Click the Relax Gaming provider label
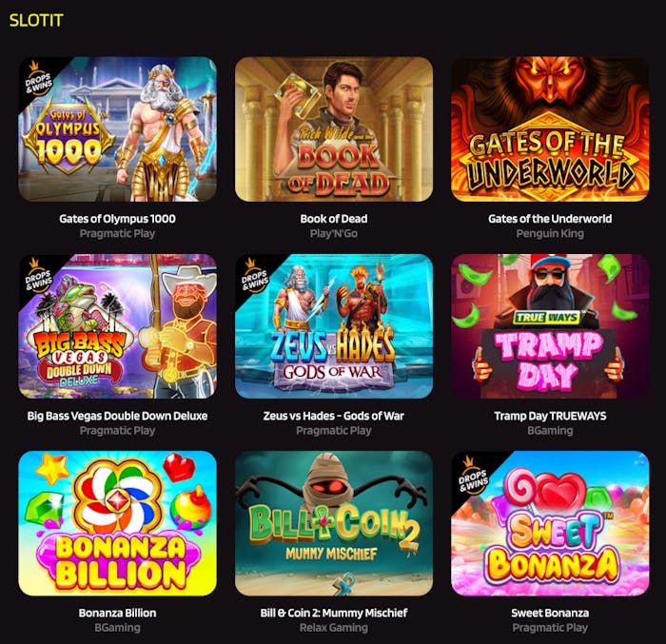This screenshot has height=644, width=666. pos(334,628)
